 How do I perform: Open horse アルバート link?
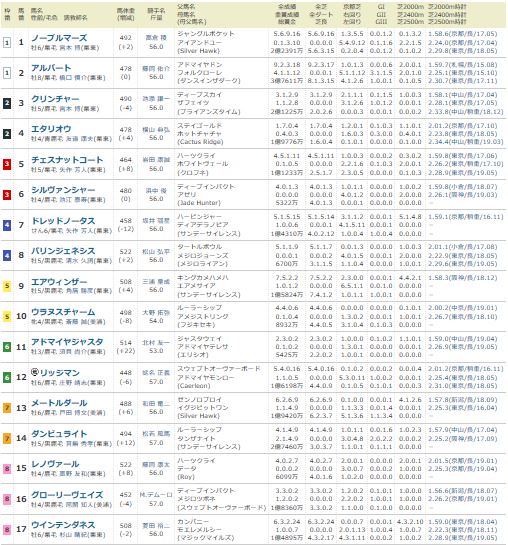coord(51,68)
